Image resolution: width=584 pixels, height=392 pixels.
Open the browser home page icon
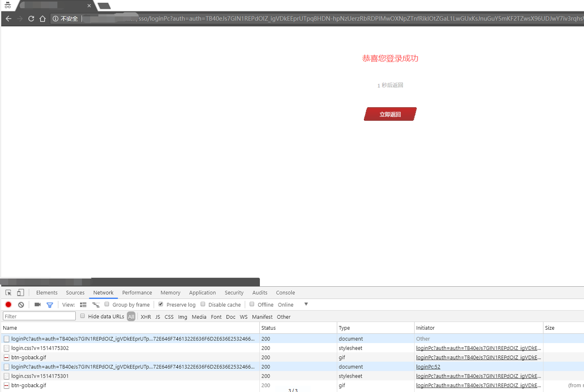tap(42, 18)
